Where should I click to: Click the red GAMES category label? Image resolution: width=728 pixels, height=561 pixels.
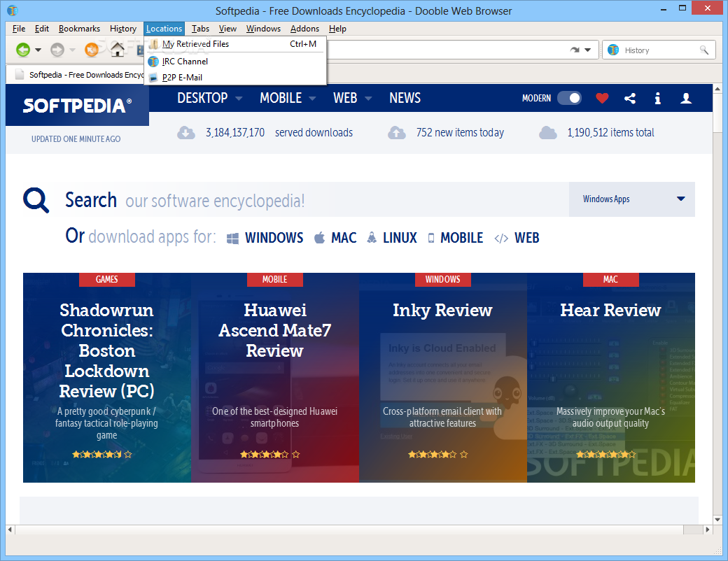click(107, 279)
